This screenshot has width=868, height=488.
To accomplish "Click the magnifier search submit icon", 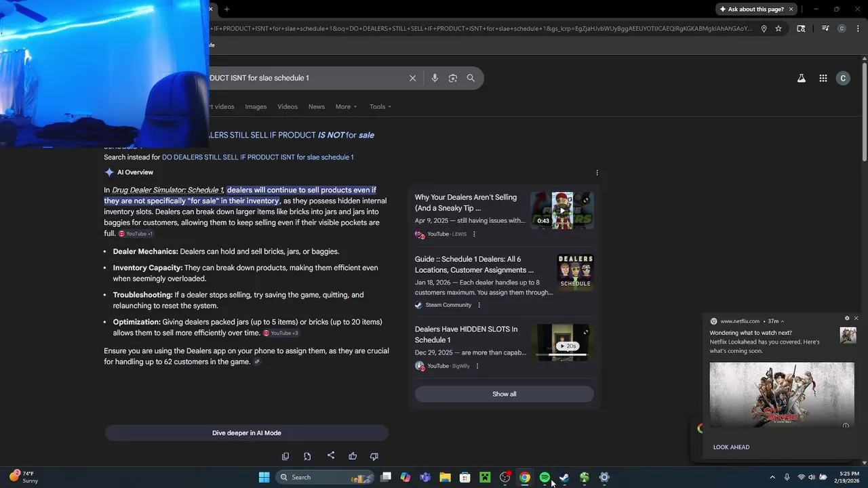I will [x=471, y=78].
